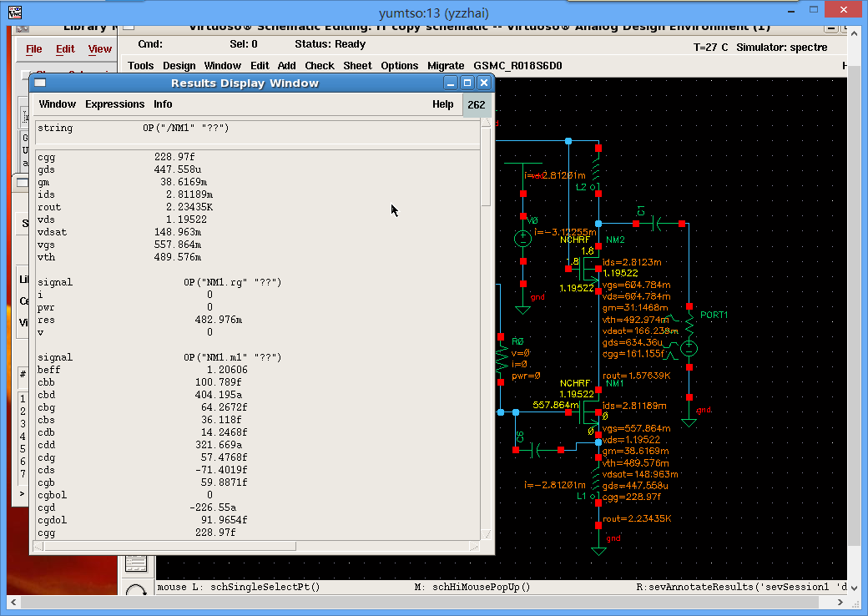The width and height of the screenshot is (868, 616).
Task: Open the Add menu
Action: tap(286, 66)
